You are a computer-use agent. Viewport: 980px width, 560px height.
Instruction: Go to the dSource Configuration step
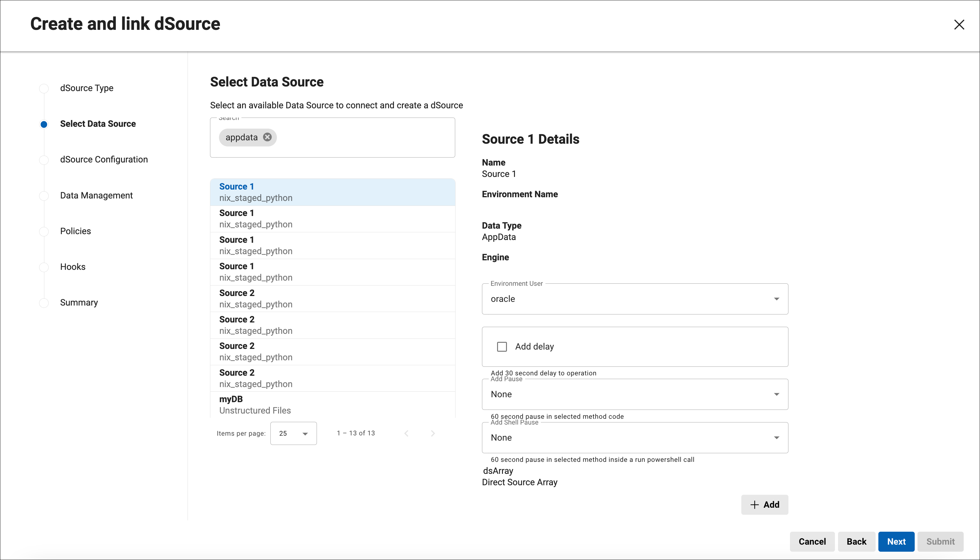pyautogui.click(x=44, y=160)
